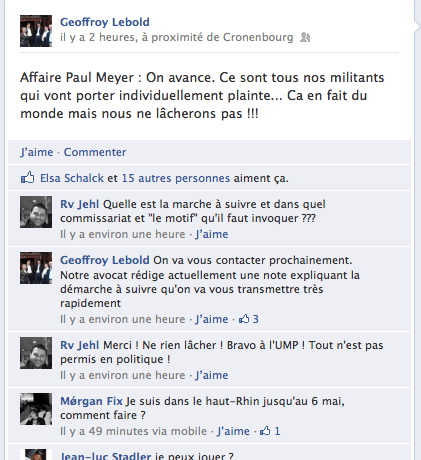
Task: Open Rv Jehl's avatar on first comment
Action: point(36,212)
